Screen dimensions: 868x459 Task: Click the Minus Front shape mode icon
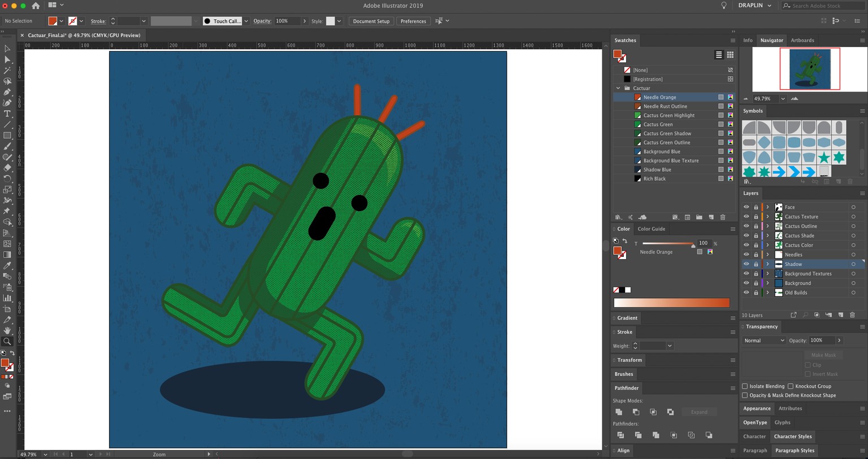coord(636,412)
